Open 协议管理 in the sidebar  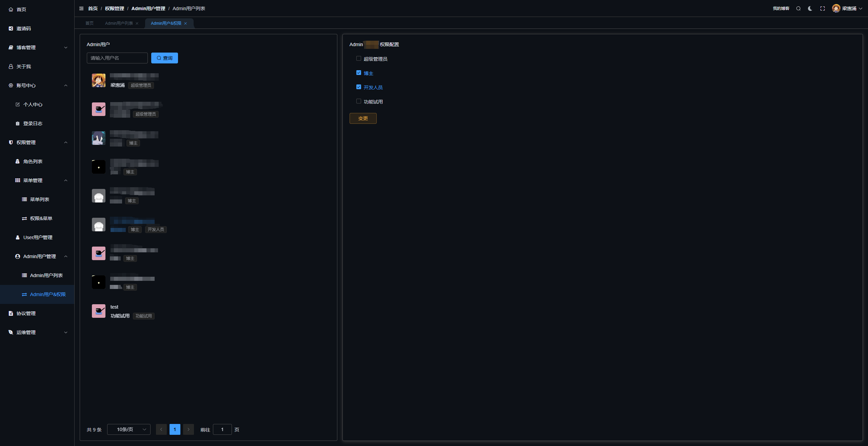(x=26, y=313)
